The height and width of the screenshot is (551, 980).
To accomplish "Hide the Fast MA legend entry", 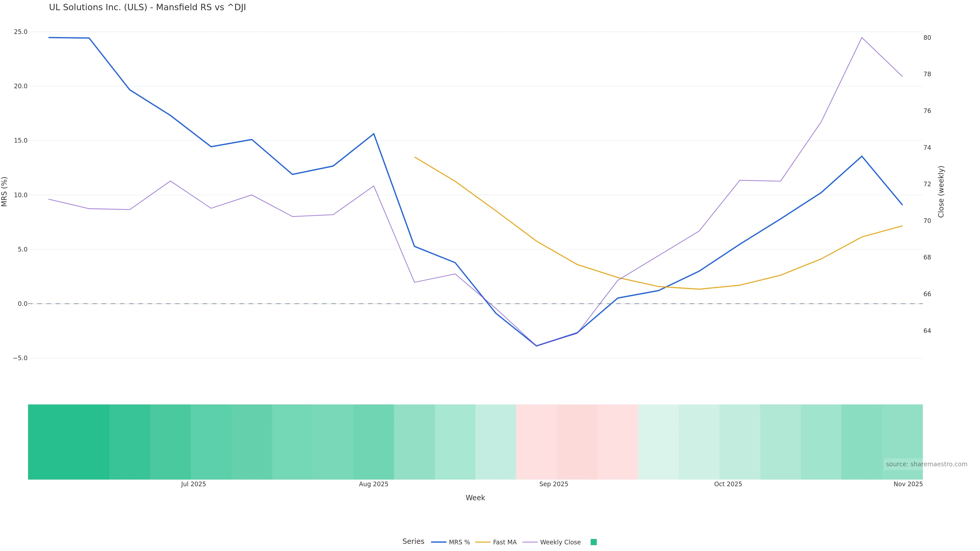I will (505, 542).
